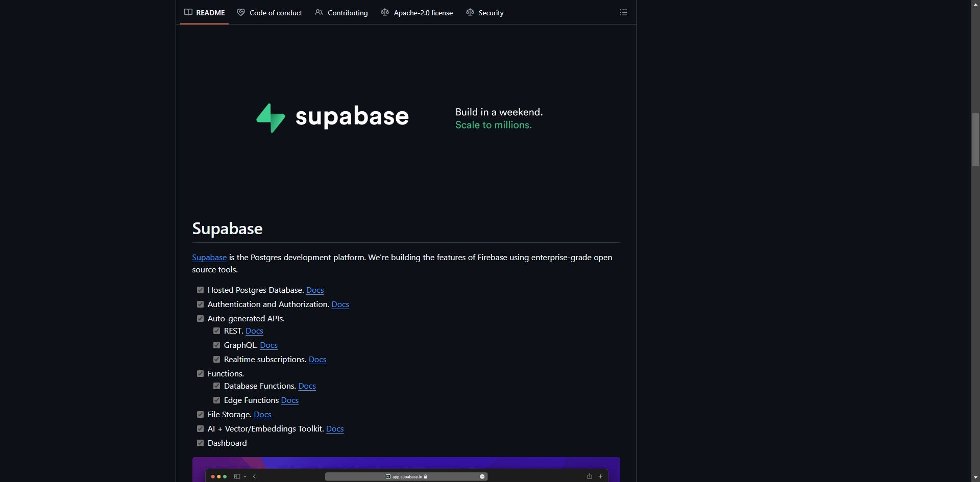Open the Supabase link in description

click(209, 258)
